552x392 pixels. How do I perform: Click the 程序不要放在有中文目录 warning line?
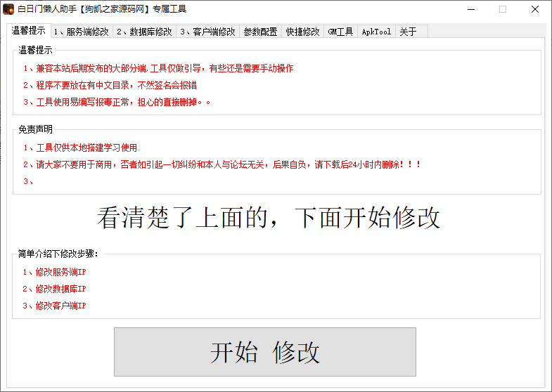110,85
